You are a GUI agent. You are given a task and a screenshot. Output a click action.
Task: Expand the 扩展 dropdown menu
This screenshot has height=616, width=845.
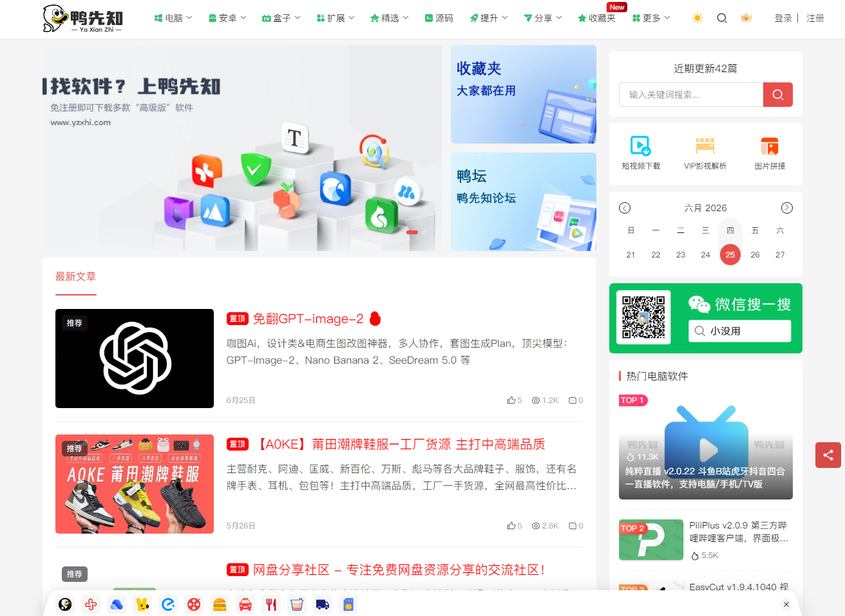pyautogui.click(x=336, y=18)
